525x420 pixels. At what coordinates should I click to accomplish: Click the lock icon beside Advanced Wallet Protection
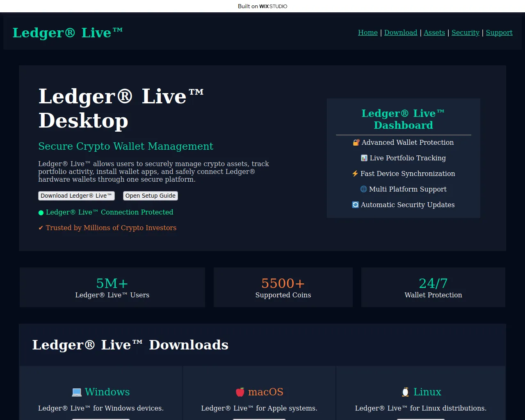tap(356, 142)
